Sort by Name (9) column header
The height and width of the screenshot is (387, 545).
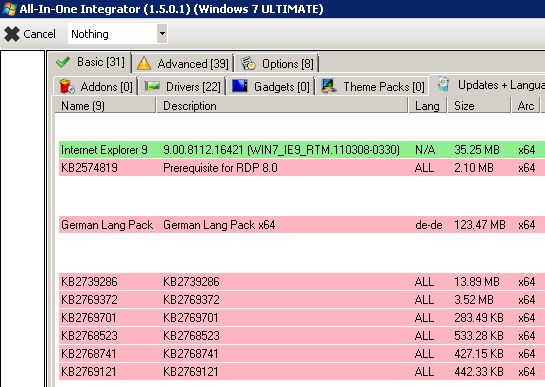[x=105, y=106]
